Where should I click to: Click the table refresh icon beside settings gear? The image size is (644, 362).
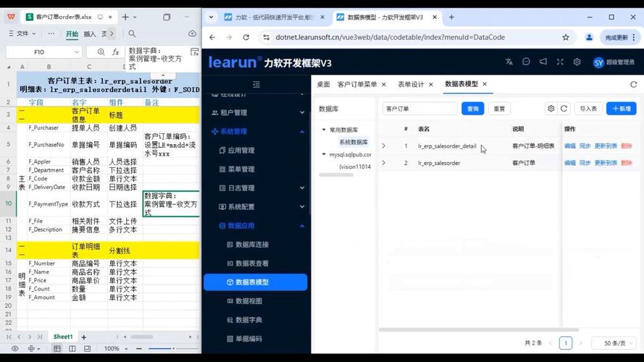pos(564,109)
